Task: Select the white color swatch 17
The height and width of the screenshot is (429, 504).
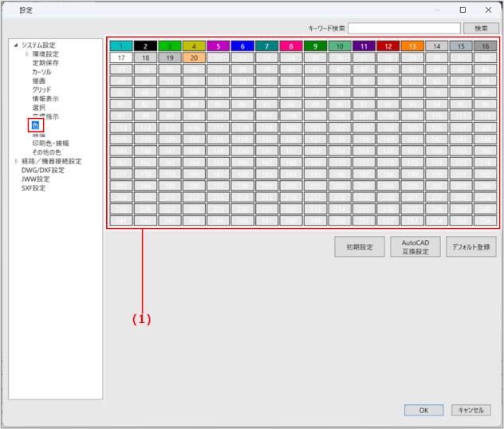Action: [121, 58]
